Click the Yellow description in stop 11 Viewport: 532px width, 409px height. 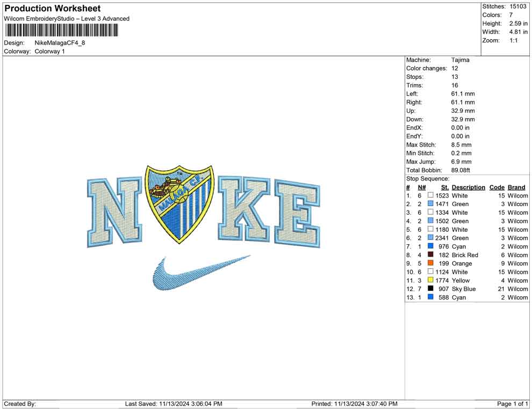[461, 280]
